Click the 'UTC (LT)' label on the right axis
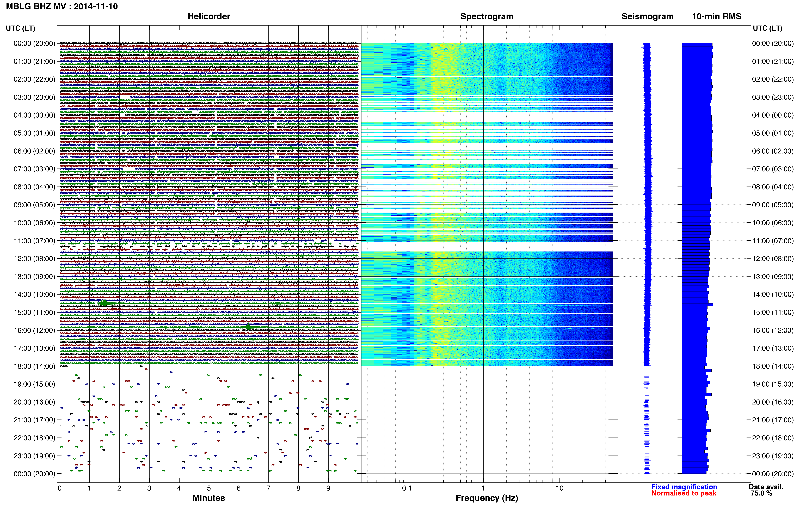This screenshot has height=508, width=812. tap(767, 28)
